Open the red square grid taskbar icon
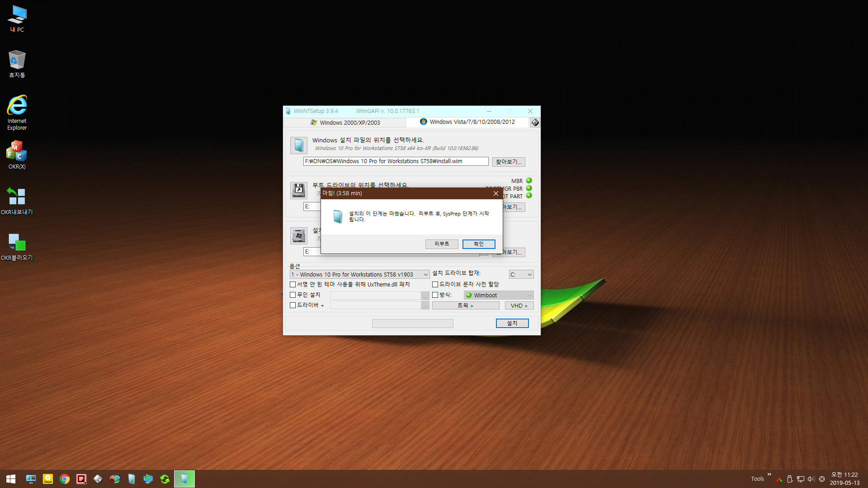The width and height of the screenshot is (868, 488). [81, 479]
